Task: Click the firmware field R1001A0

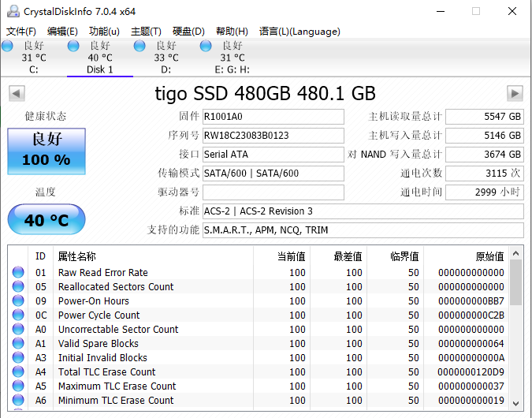Action: pos(273,117)
